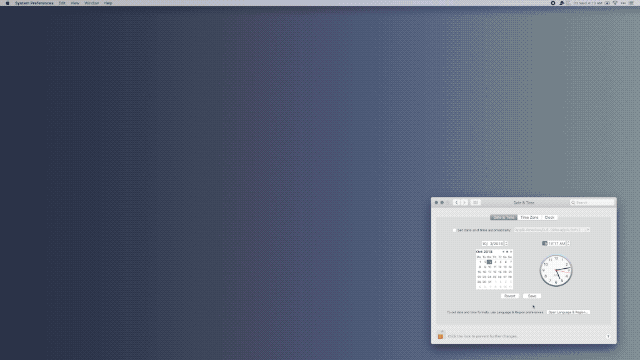Select October 10 in the calendar
Image resolution: width=640 pixels, height=360 pixels.
tap(490, 267)
